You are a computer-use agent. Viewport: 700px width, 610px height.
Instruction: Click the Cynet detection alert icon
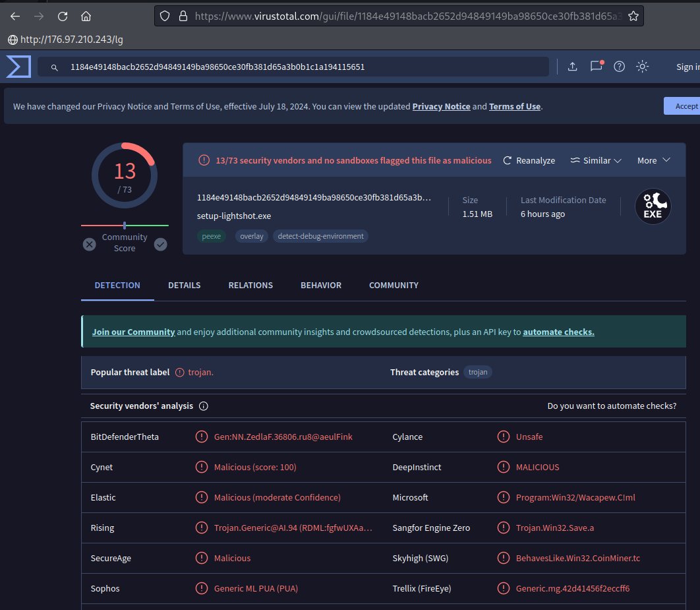[202, 467]
